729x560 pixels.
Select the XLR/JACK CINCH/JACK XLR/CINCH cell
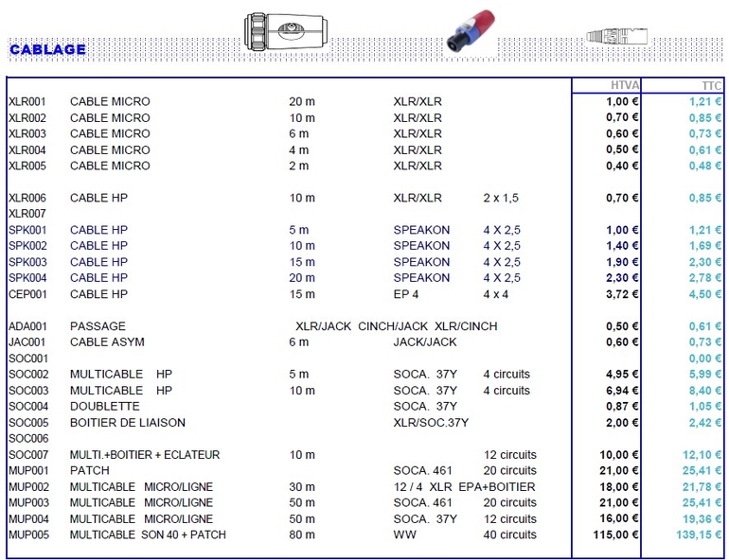coord(396,326)
